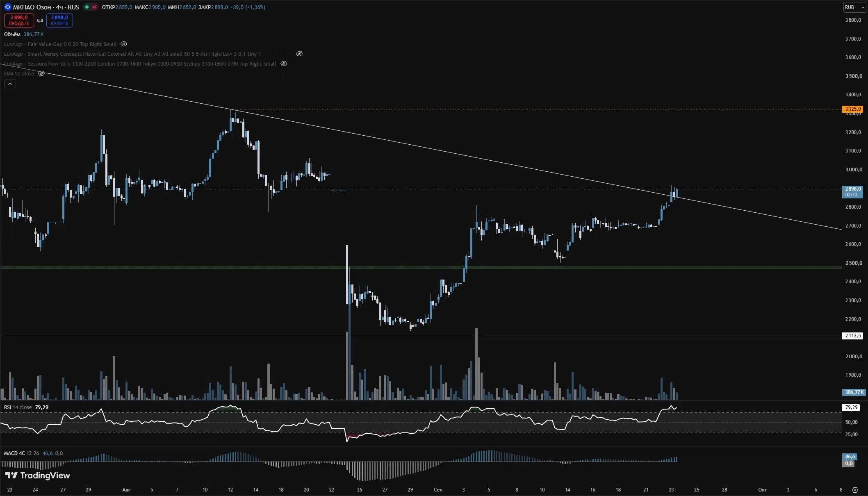Click the RSI 79,29 axis value label

click(851, 407)
